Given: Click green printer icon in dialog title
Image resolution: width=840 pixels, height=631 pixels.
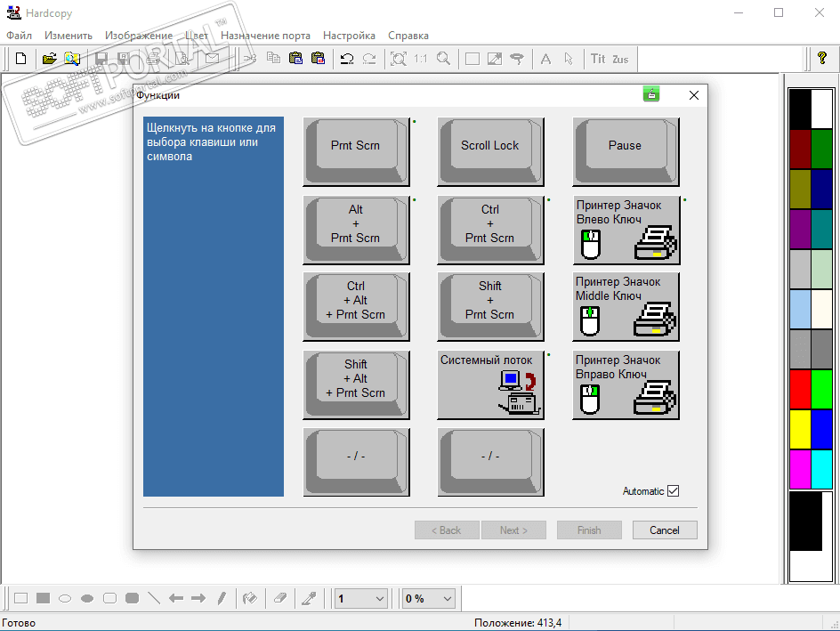Looking at the screenshot, I should [651, 94].
